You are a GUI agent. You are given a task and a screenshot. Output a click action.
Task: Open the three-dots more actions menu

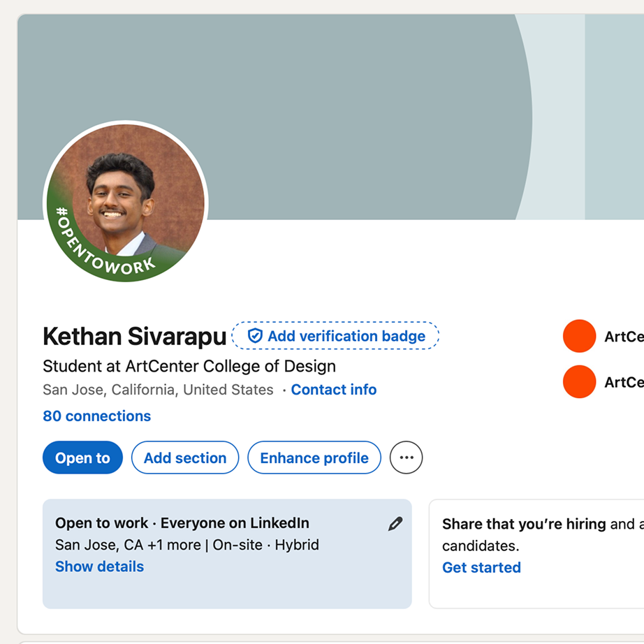(407, 458)
